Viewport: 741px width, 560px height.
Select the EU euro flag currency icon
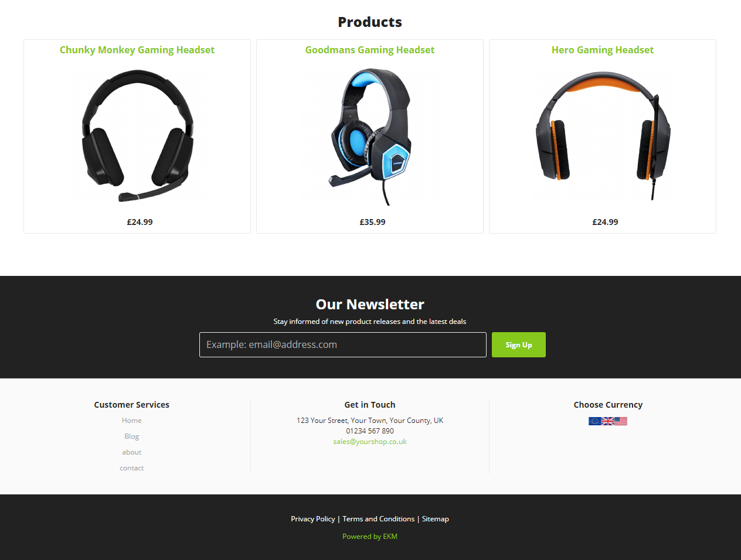(594, 421)
